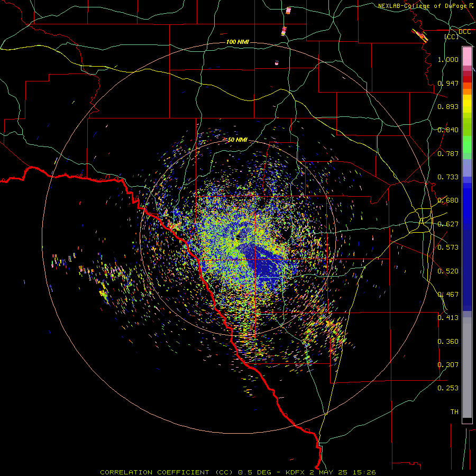Click the 0.627 scale value
476x476 pixels.
(x=448, y=224)
